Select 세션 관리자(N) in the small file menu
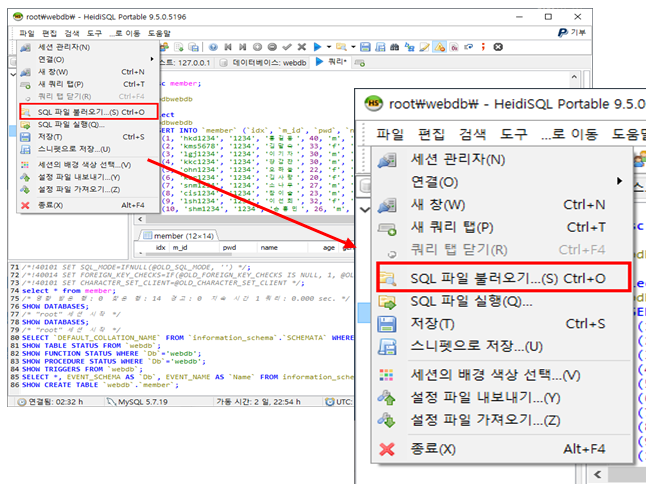The height and width of the screenshot is (494, 657). (88, 47)
